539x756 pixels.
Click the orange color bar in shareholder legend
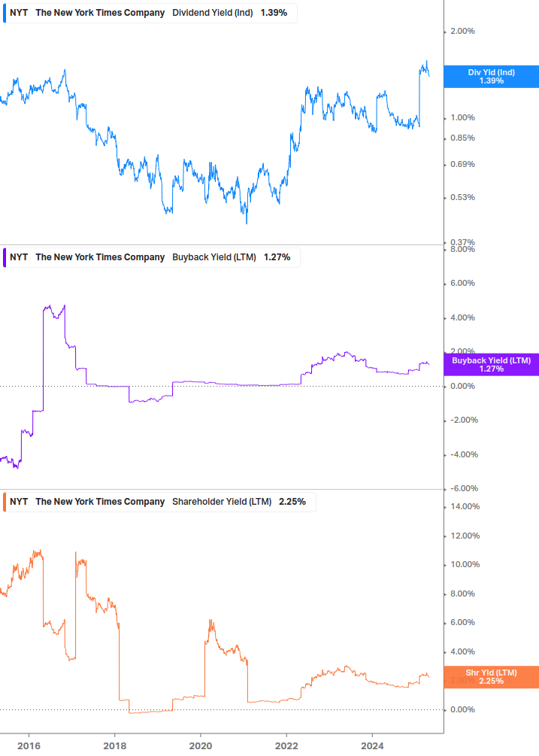pyautogui.click(x=5, y=502)
